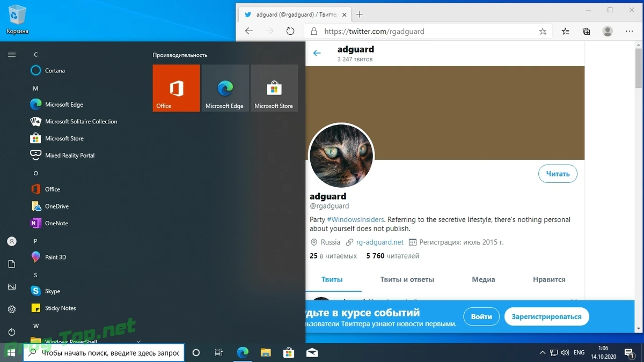Open Collections icon in Edge

(x=587, y=32)
